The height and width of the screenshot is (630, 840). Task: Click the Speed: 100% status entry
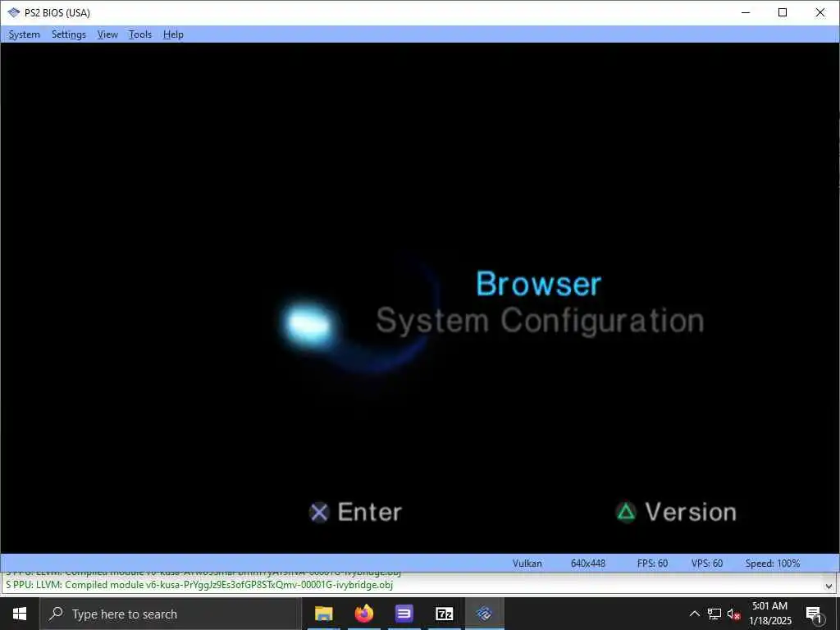click(x=772, y=563)
